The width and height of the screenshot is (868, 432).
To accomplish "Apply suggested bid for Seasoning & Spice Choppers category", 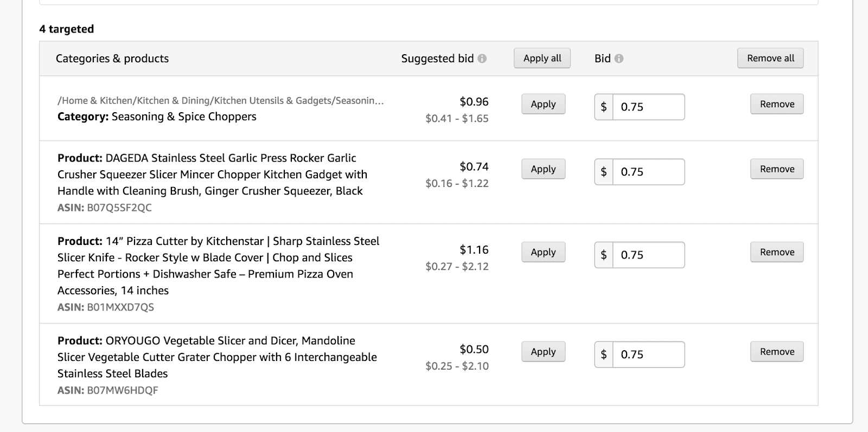I will click(x=543, y=104).
